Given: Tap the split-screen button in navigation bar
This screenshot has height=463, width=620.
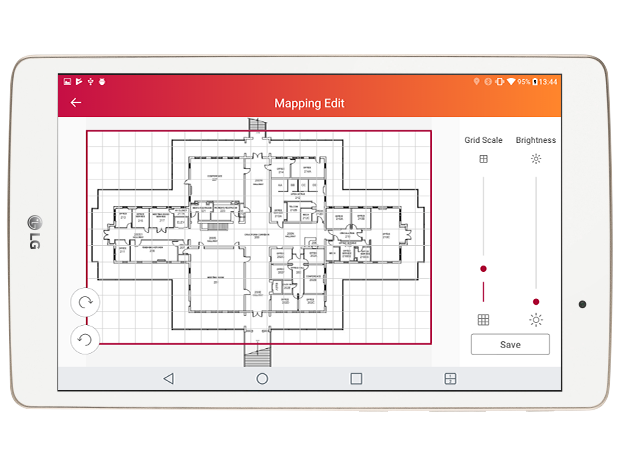Looking at the screenshot, I should pos(450,378).
